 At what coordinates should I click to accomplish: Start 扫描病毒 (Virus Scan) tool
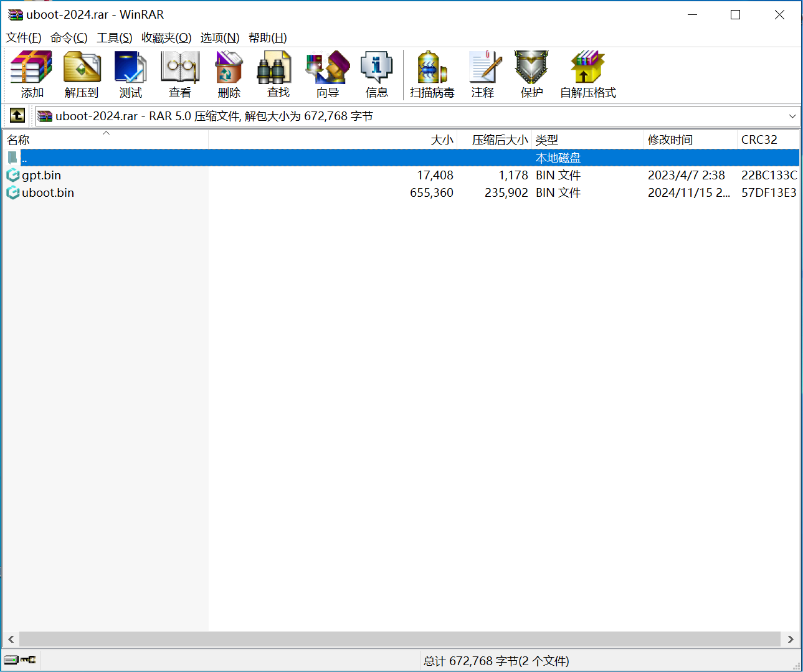tap(432, 75)
